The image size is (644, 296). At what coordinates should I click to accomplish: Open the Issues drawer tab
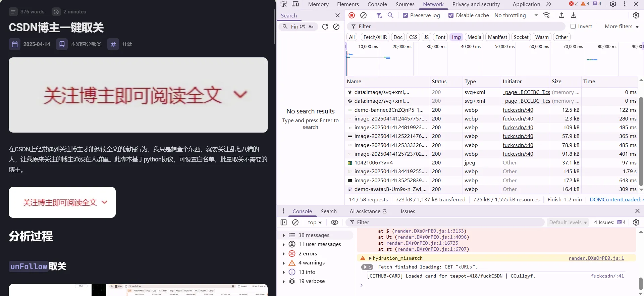408,211
